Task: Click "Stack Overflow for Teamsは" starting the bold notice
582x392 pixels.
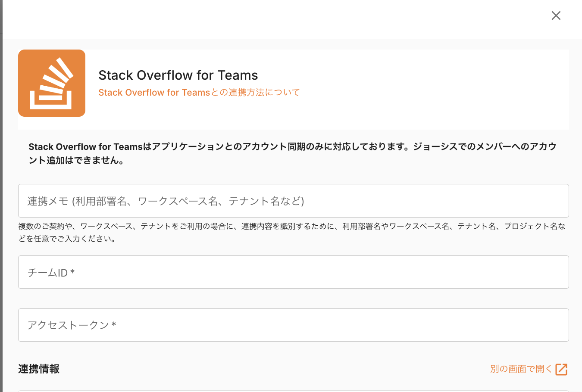Action: pos(90,147)
